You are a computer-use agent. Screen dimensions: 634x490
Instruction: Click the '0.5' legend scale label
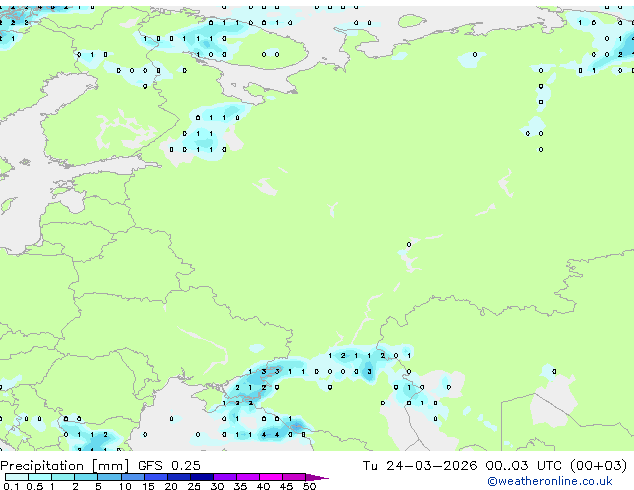tap(34, 486)
